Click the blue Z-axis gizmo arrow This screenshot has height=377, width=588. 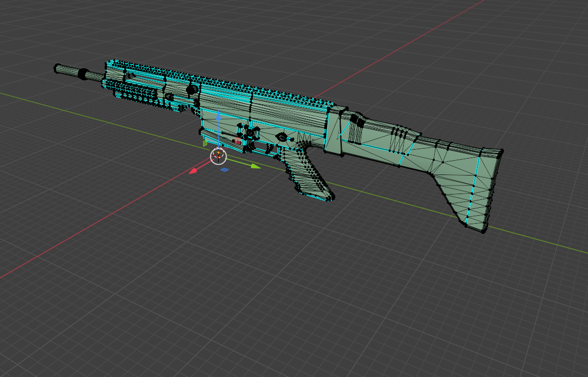(219, 116)
